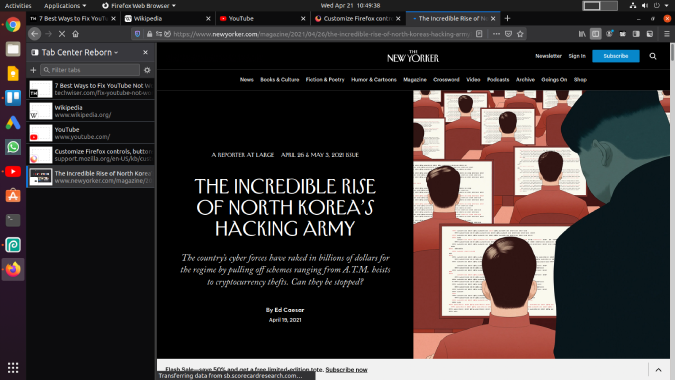Image resolution: width=675 pixels, height=380 pixels.
Task: Open the Applications menu
Action: tap(65, 6)
